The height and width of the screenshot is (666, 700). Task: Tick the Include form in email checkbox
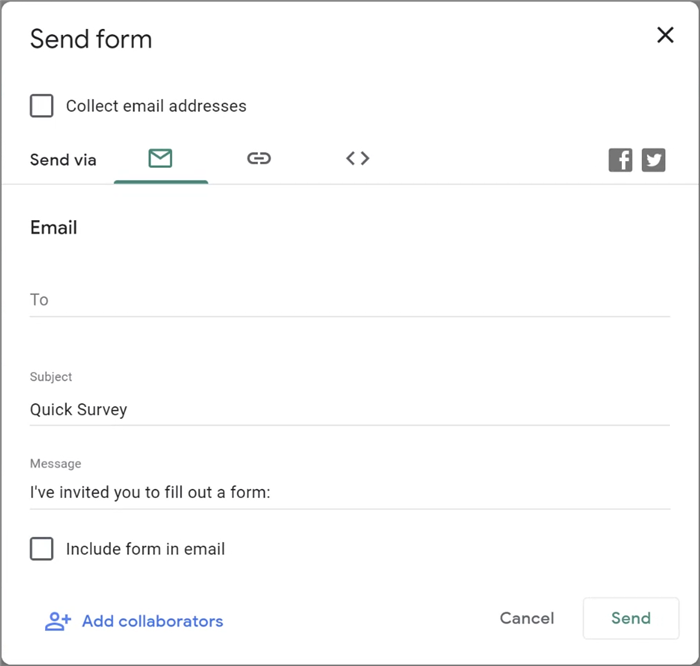click(41, 549)
